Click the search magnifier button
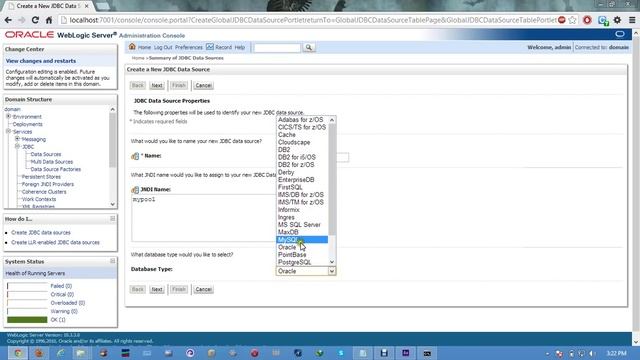 coord(309,48)
